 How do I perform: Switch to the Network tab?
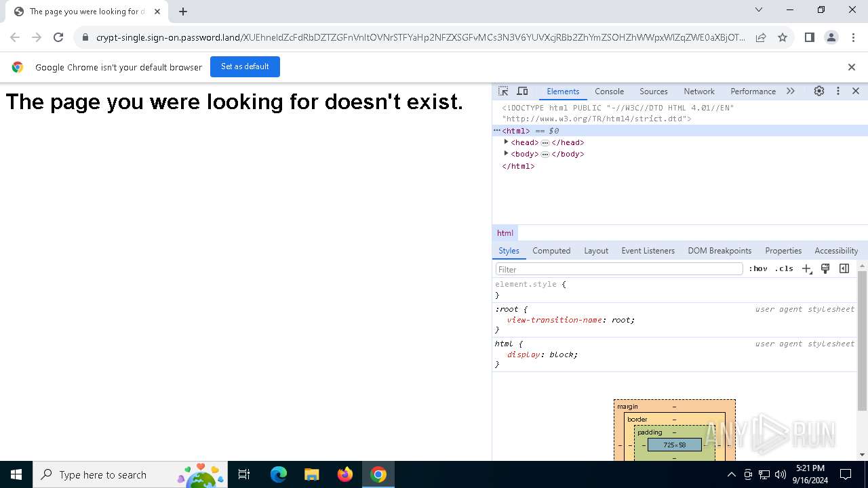point(699,91)
